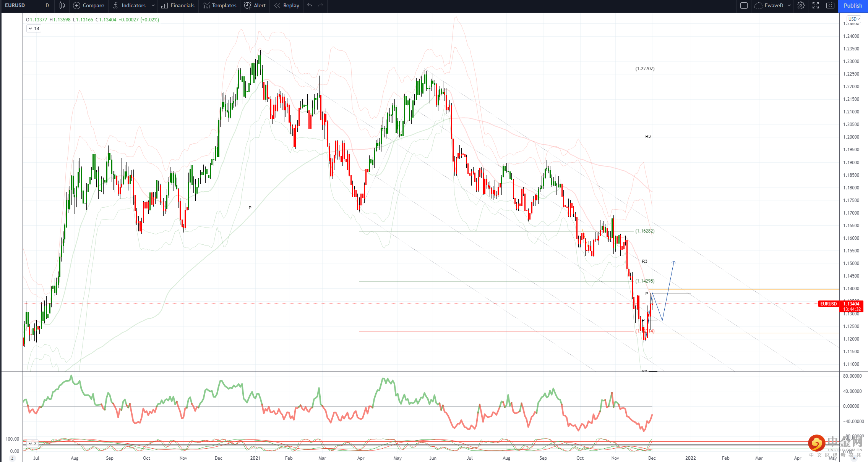Open the Indicators dialog
868x462 pixels.
click(129, 5)
